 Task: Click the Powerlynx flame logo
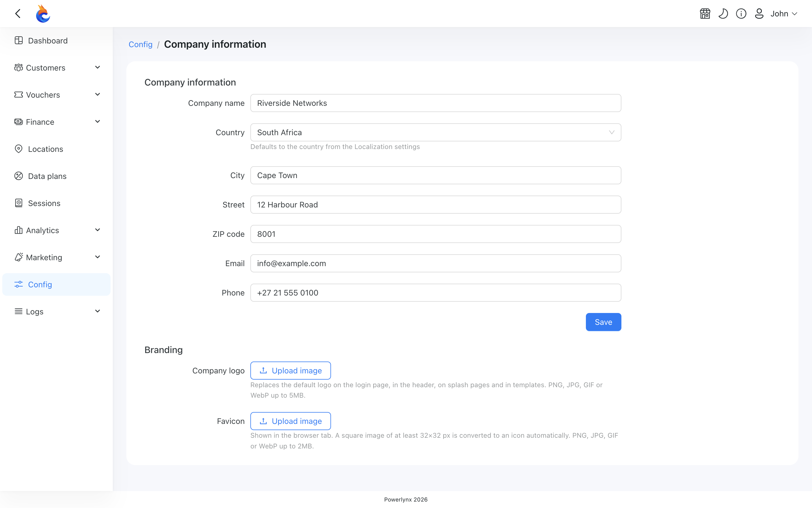tap(43, 14)
